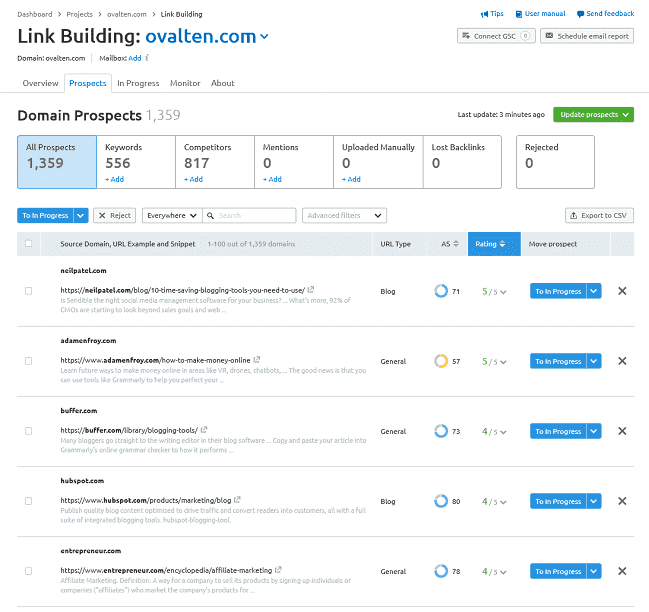This screenshot has height=612, width=649.
Task: Sort by AS column arrows
Action: [x=456, y=244]
